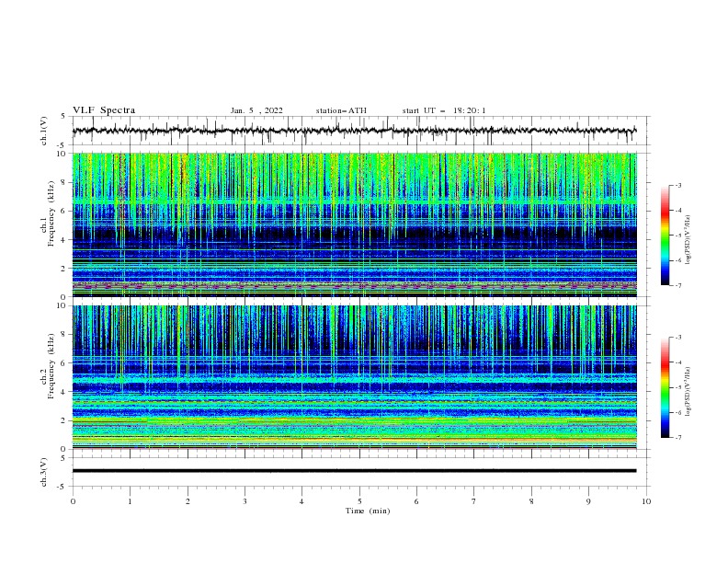The height and width of the screenshot is (563, 728).
Task: Select the "start UT = 18:20:1" label
Action: pyautogui.click(x=444, y=110)
